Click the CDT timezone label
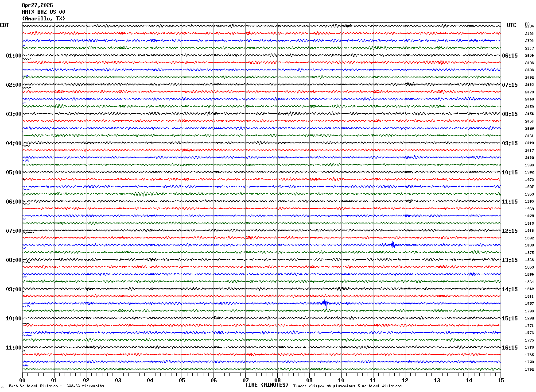The image size is (536, 392). coord(4,25)
